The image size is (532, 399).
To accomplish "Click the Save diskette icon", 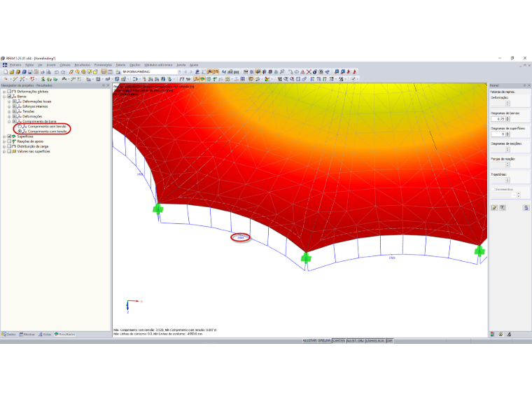I will (30, 72).
